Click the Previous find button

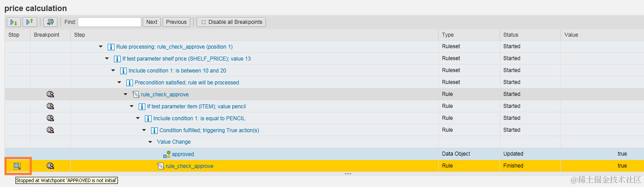coord(176,22)
